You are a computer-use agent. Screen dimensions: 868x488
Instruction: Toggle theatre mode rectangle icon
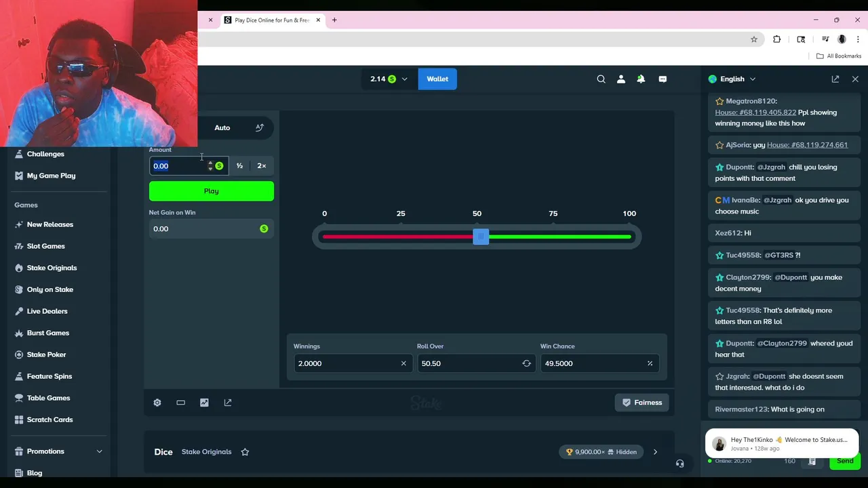pyautogui.click(x=181, y=403)
